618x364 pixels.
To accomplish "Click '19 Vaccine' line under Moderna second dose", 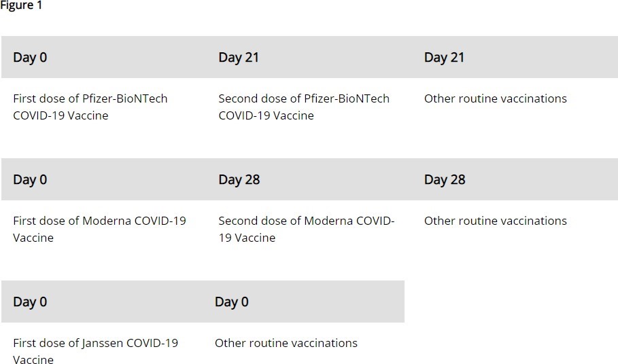I will click(x=247, y=238).
